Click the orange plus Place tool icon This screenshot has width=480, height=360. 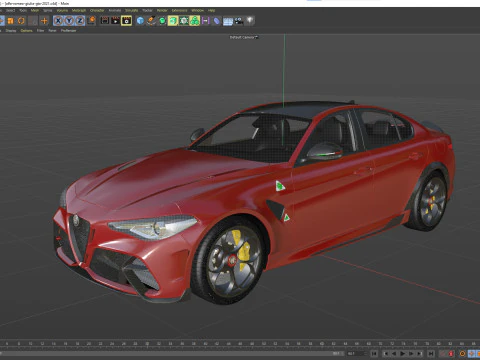click(44, 21)
